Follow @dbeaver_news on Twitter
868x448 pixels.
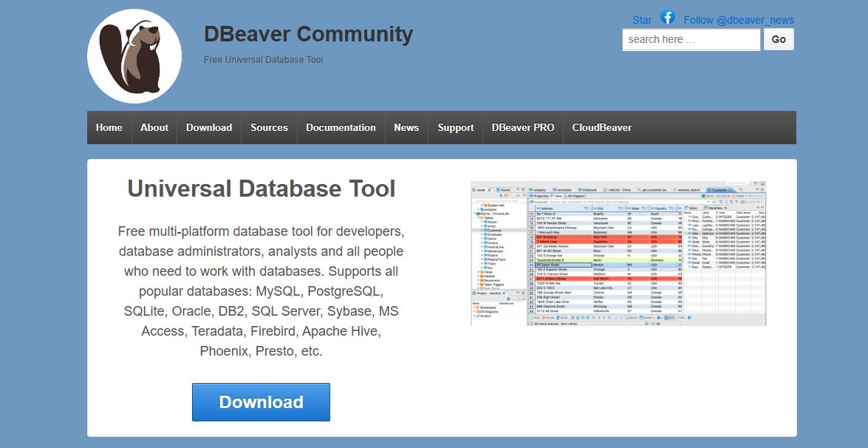(x=739, y=19)
